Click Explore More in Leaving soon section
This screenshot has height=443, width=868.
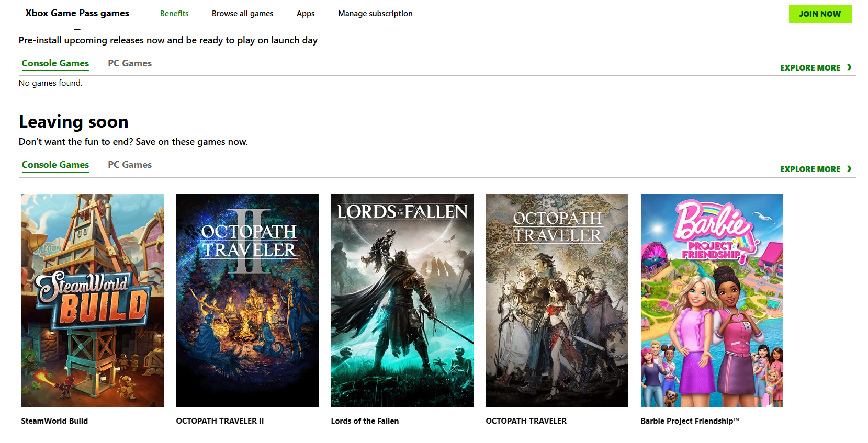pos(815,169)
